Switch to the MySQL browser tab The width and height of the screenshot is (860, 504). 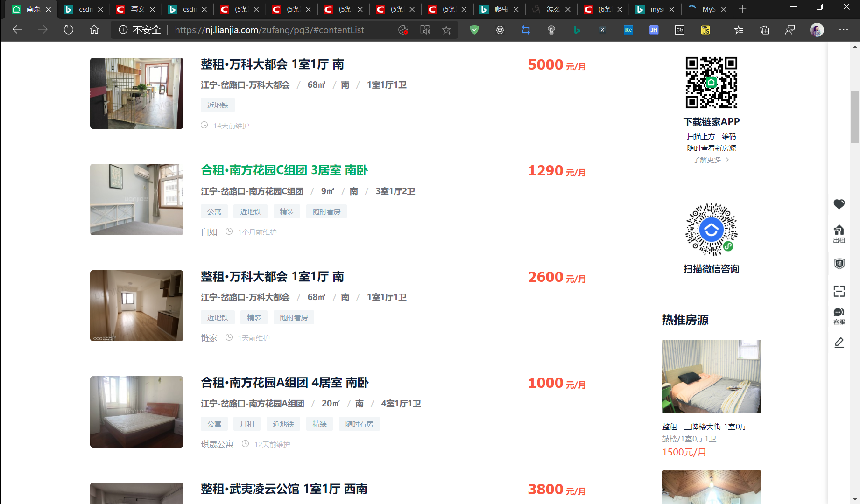706,9
